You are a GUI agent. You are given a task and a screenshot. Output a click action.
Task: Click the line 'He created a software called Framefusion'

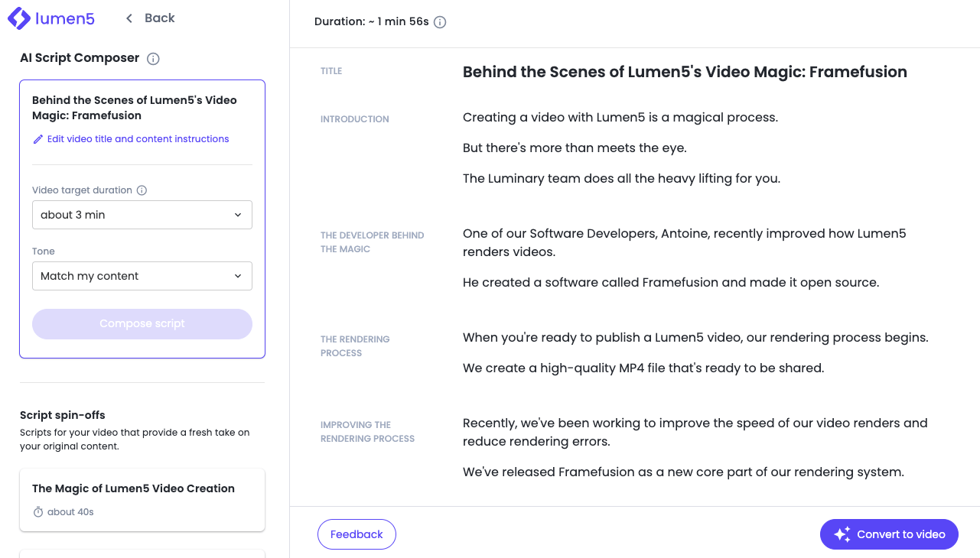tap(671, 283)
